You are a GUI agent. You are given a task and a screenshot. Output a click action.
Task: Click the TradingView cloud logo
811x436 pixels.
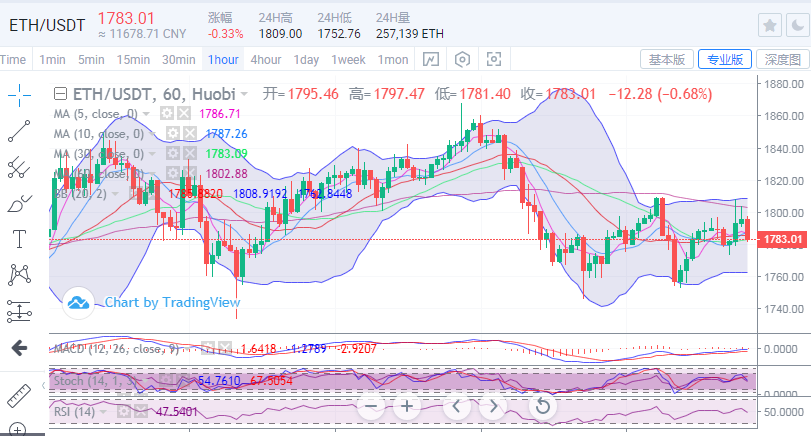pos(78,303)
